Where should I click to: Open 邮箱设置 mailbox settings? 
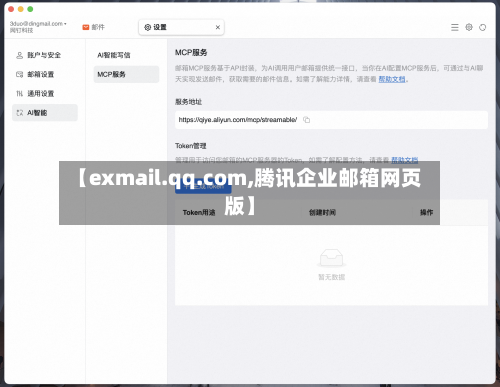click(45, 74)
